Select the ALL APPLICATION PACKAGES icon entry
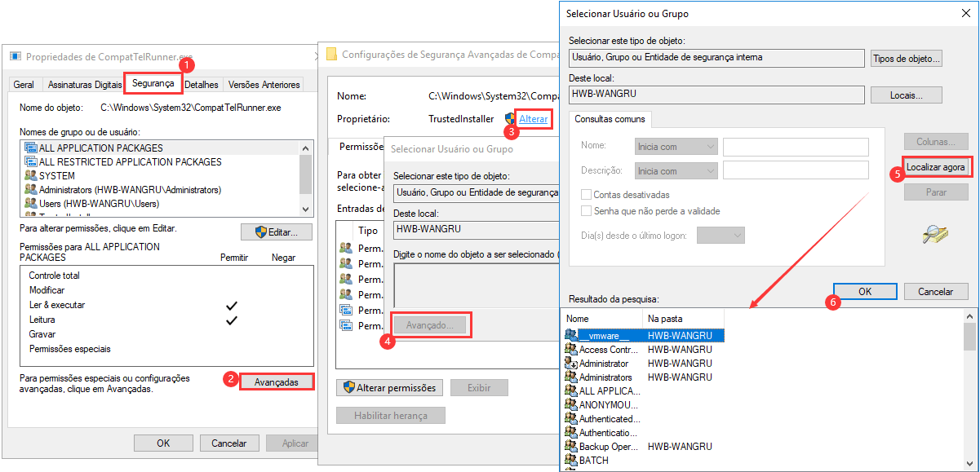 31,148
